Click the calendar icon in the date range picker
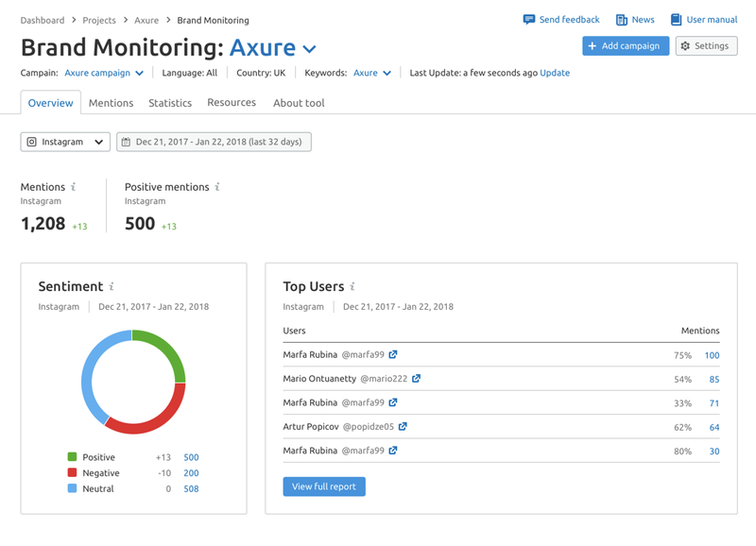This screenshot has height=546, width=756. (x=126, y=142)
